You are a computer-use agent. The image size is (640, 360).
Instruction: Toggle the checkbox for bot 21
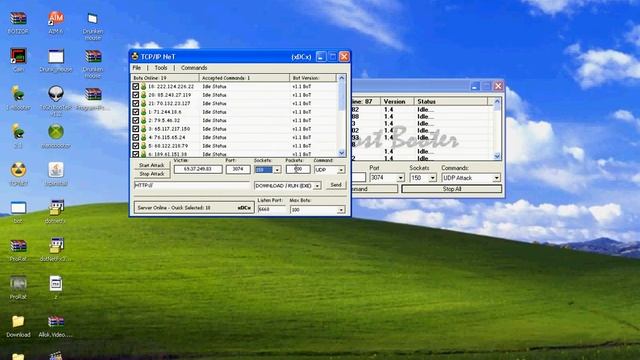(136, 103)
